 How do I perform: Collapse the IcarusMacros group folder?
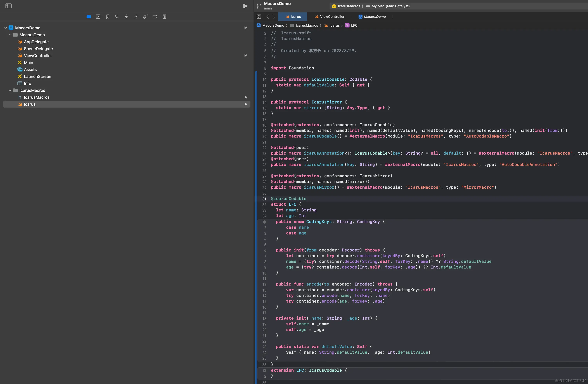[10, 90]
